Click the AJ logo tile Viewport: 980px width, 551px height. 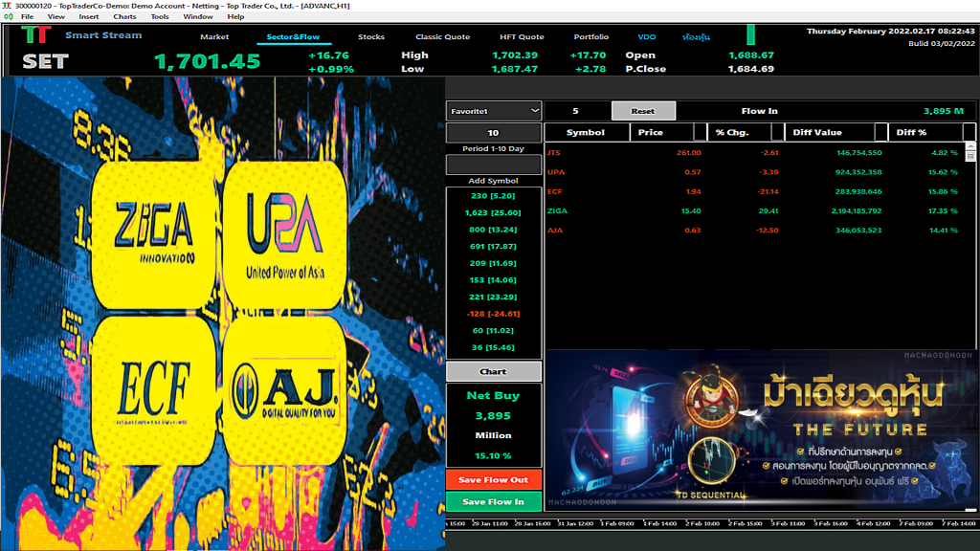tap(284, 390)
